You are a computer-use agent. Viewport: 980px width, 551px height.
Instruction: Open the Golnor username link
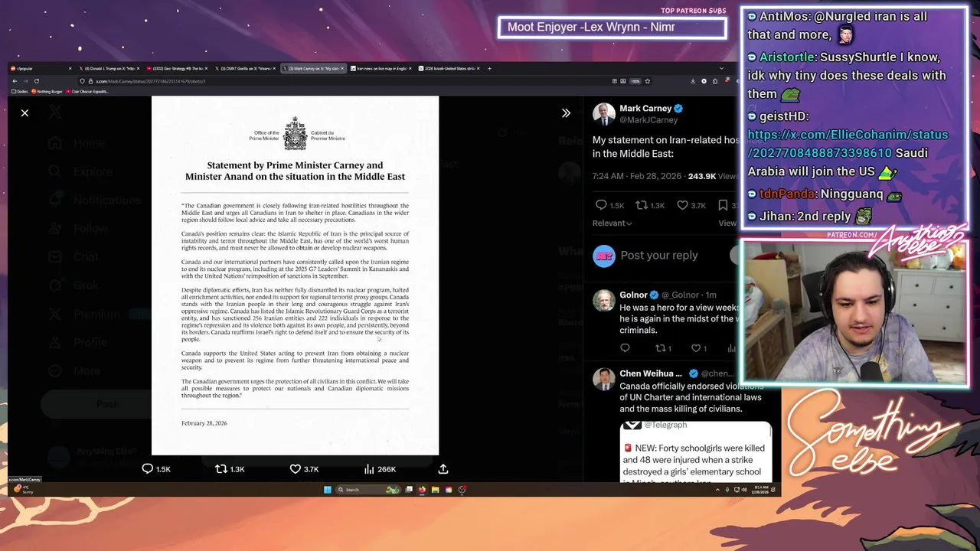633,295
